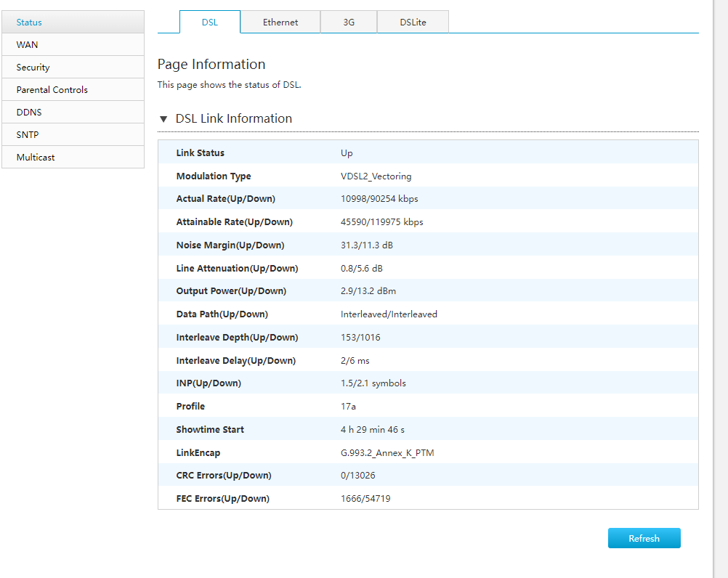Click the 'Noise Margin(Up/Down)' label
This screenshot has height=578, width=728.
tap(230, 245)
